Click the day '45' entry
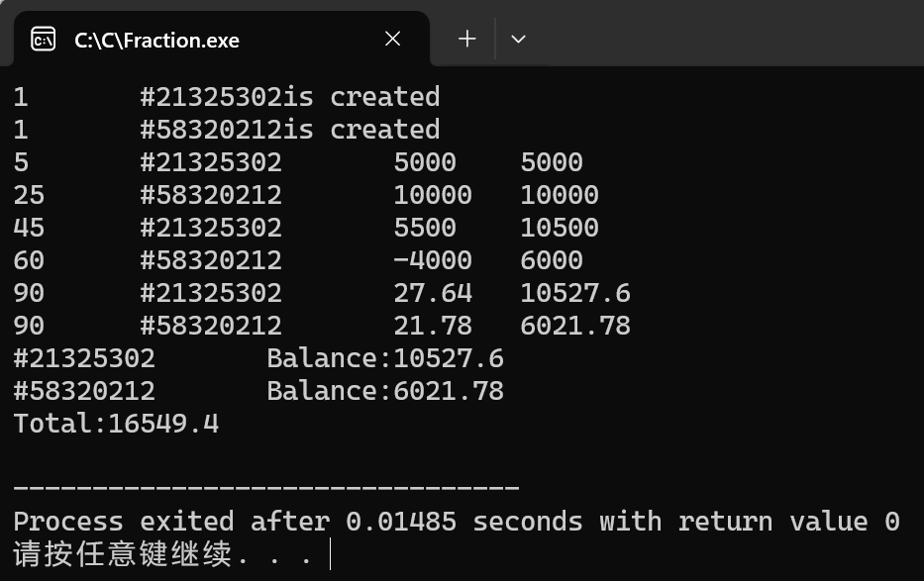 29,228
